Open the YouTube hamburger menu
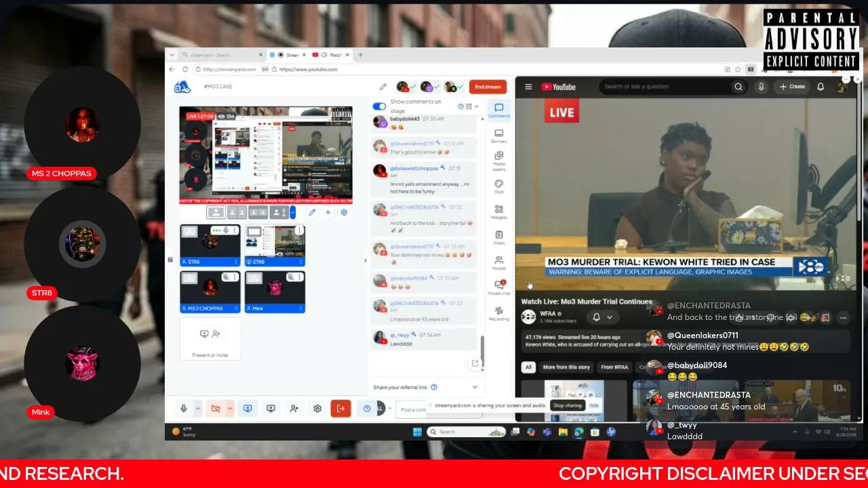 529,87
